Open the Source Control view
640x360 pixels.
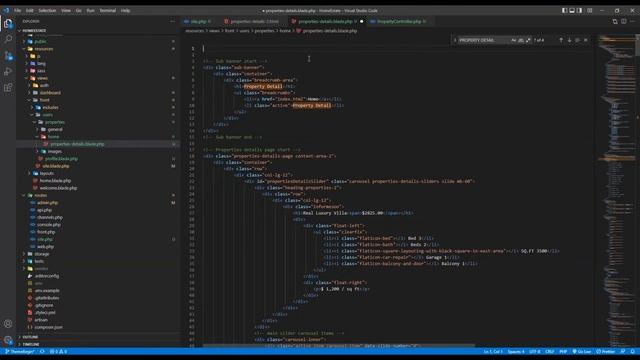point(8,56)
